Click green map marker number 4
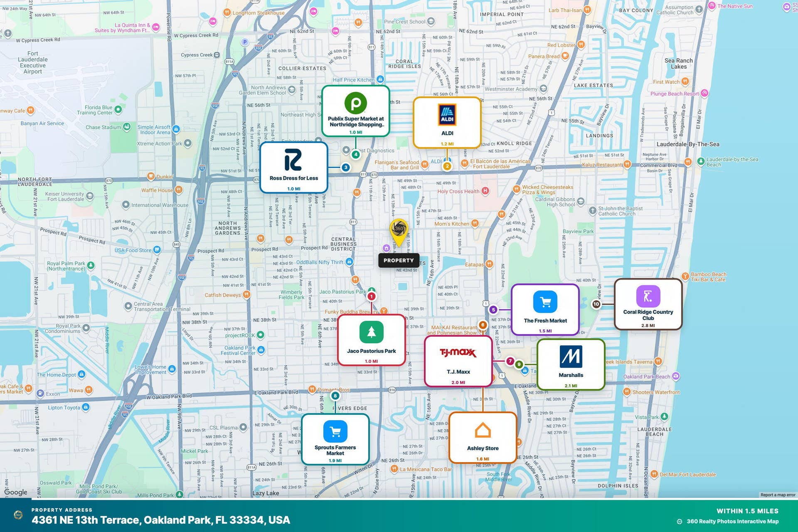798x532 pixels. coord(356,155)
